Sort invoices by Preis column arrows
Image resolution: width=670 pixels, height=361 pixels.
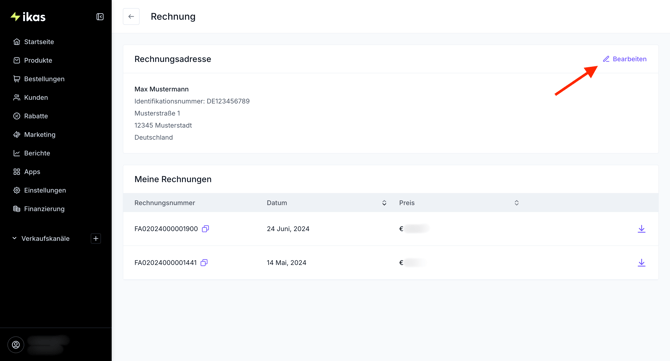coord(517,203)
